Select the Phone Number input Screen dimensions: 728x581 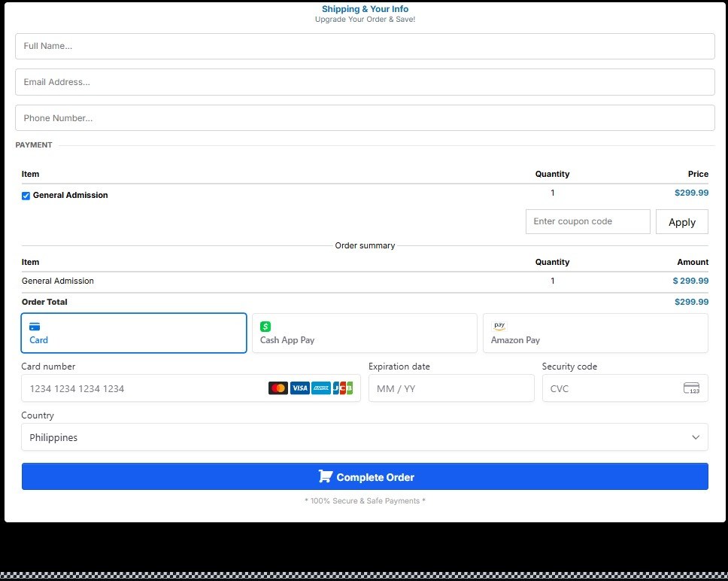click(365, 118)
